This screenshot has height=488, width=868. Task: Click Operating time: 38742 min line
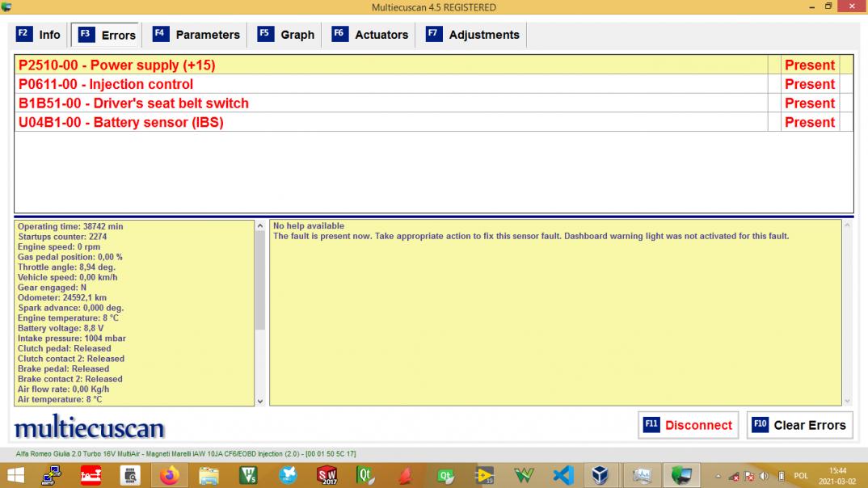click(70, 226)
